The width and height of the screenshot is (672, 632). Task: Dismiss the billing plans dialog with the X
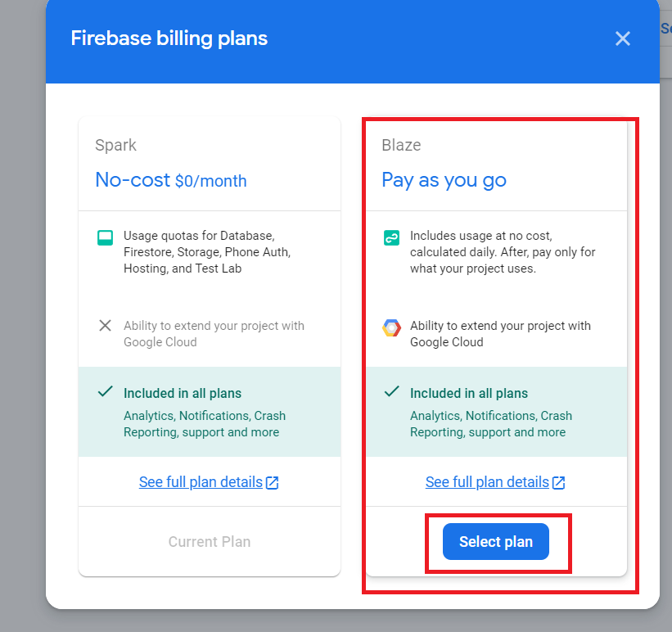tap(622, 38)
